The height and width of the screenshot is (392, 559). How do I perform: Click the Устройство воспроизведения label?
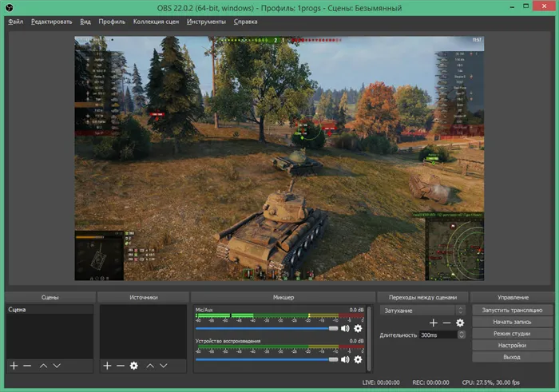pos(228,341)
